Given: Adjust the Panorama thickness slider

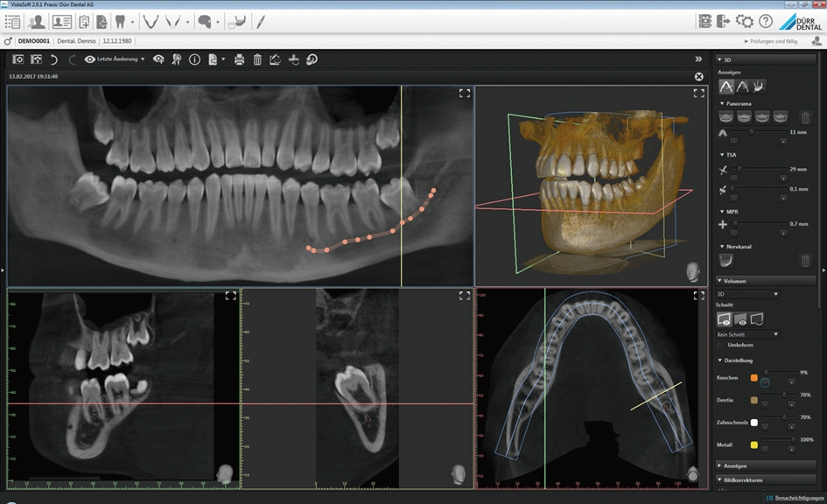Looking at the screenshot, I should tap(759, 132).
